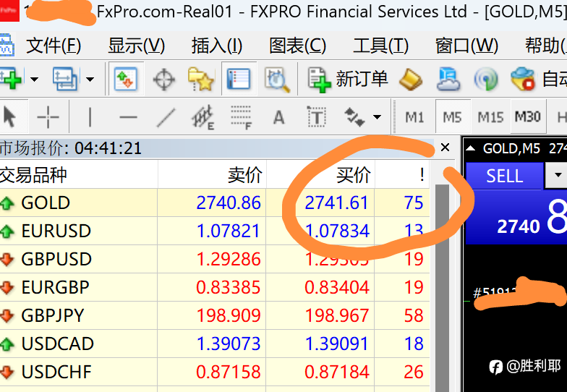Screen dimensions: 567x392
Task: Click the 新订单 new order button
Action: [x=347, y=79]
